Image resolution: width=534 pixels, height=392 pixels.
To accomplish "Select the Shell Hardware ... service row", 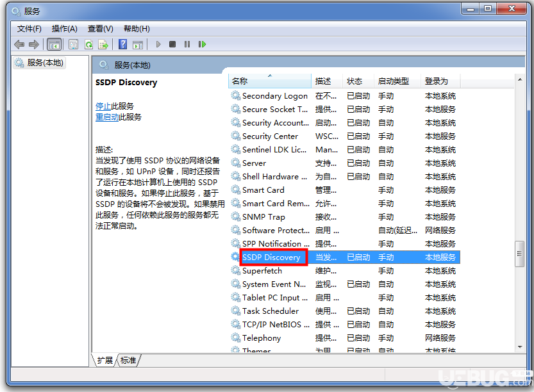I will click(x=344, y=177).
